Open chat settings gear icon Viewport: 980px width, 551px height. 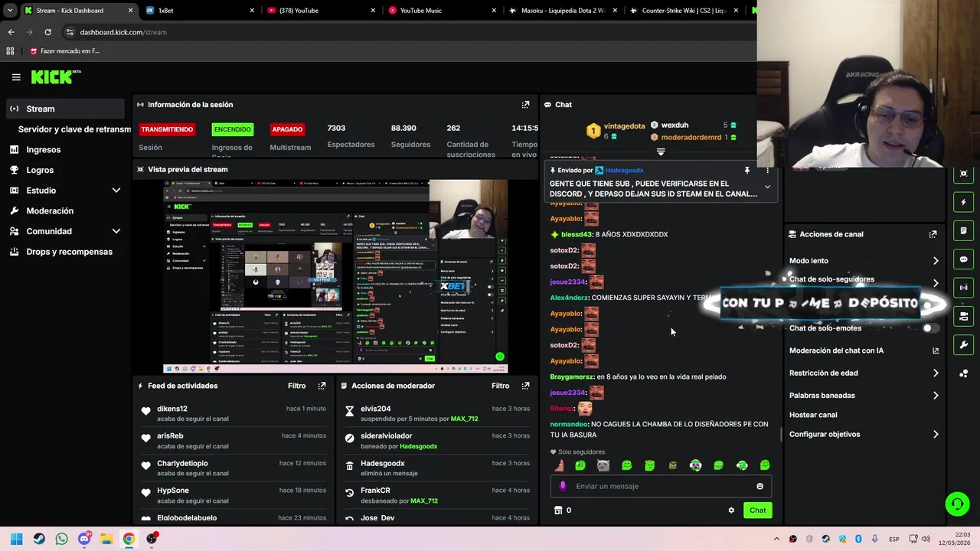(x=731, y=510)
